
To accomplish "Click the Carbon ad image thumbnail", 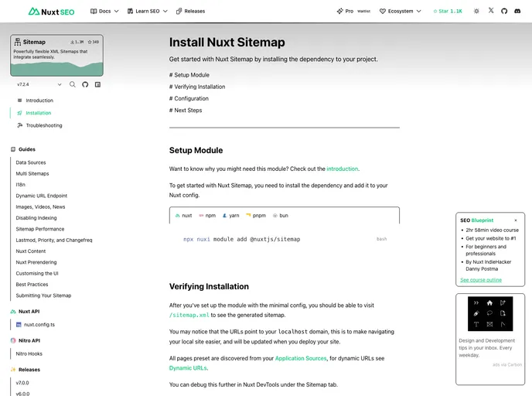I will click(x=490, y=314).
